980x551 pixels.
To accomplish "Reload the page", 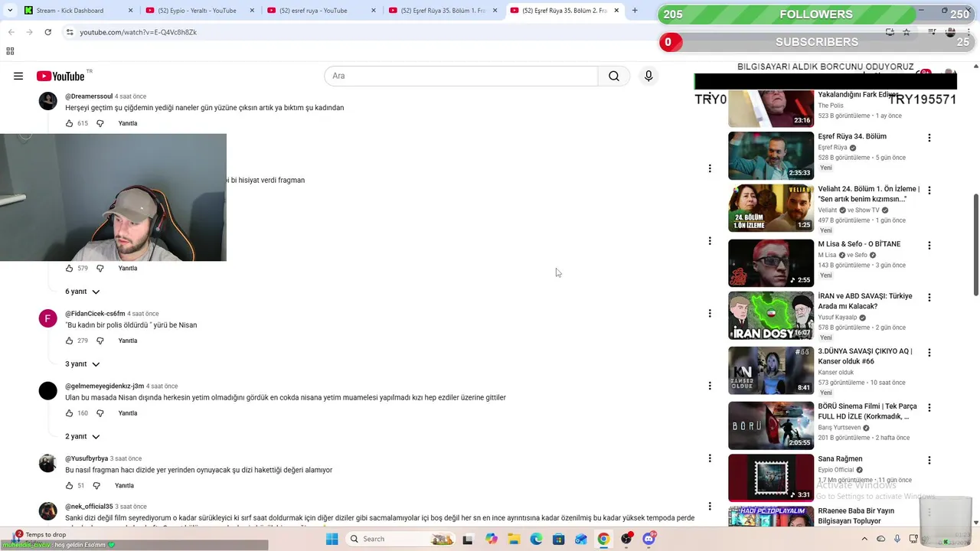I will pos(47,32).
